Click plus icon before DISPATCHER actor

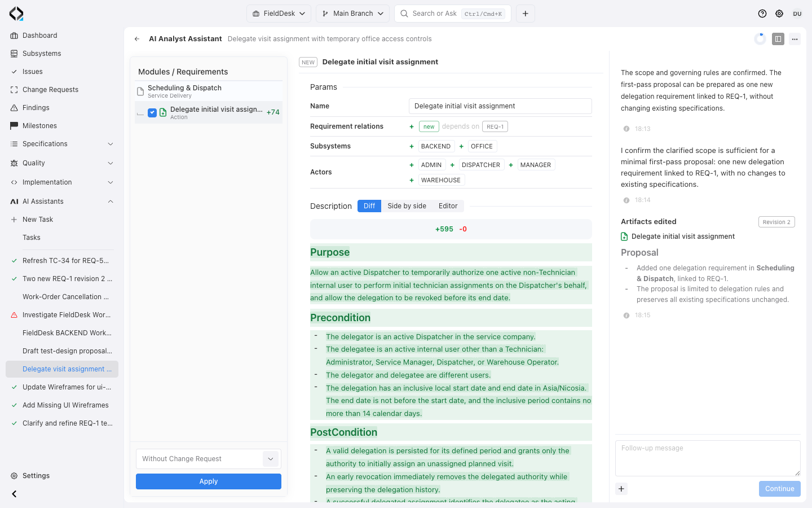452,165
